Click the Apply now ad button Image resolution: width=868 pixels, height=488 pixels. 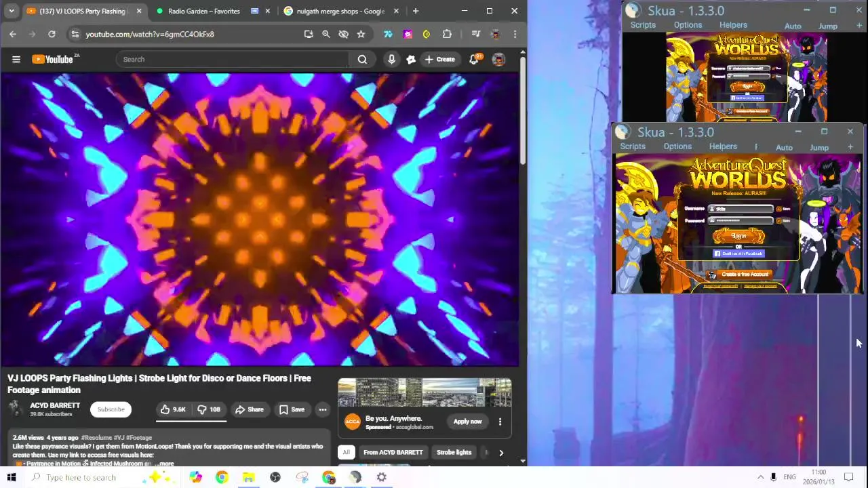pyautogui.click(x=467, y=422)
